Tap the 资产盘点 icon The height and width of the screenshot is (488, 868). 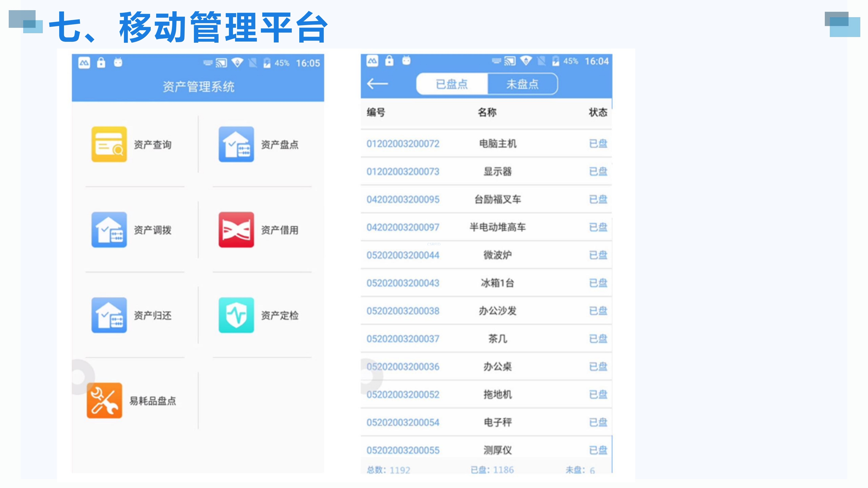click(236, 144)
